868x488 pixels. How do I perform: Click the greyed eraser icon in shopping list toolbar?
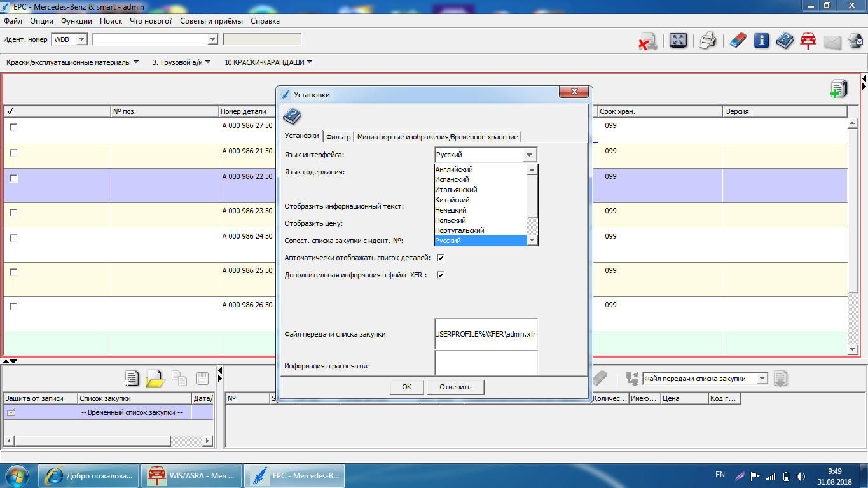tap(600, 379)
